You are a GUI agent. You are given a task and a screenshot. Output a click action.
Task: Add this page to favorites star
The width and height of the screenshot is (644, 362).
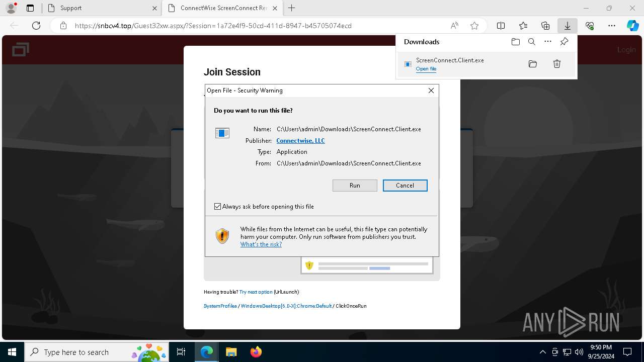point(474,26)
